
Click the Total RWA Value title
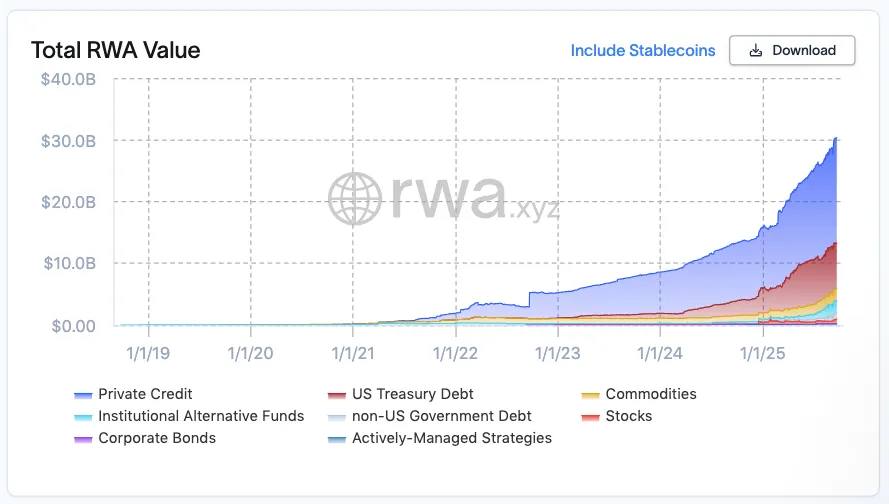click(116, 50)
